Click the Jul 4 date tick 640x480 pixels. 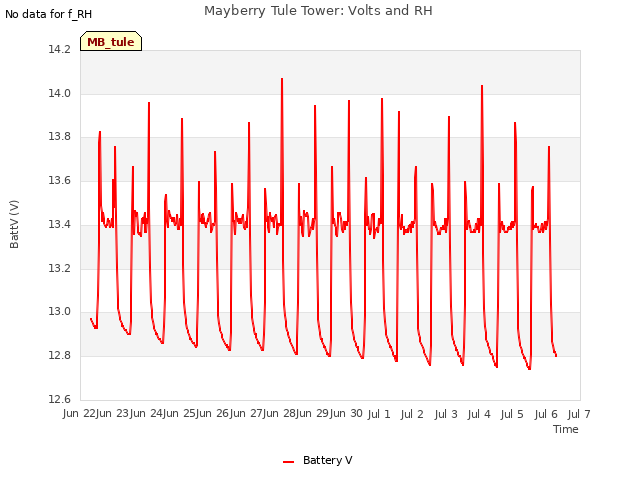point(479,414)
